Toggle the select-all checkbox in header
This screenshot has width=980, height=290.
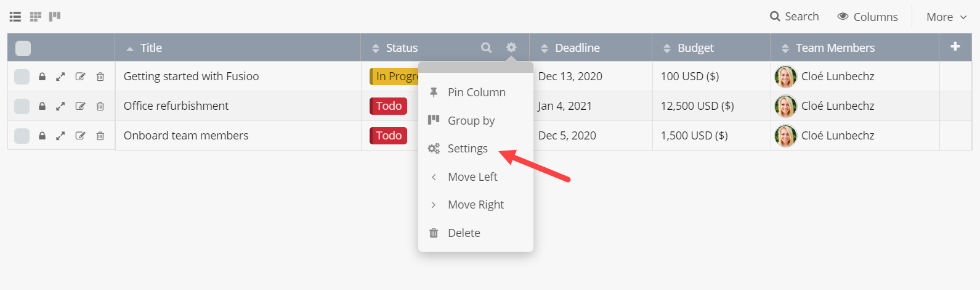(x=23, y=48)
